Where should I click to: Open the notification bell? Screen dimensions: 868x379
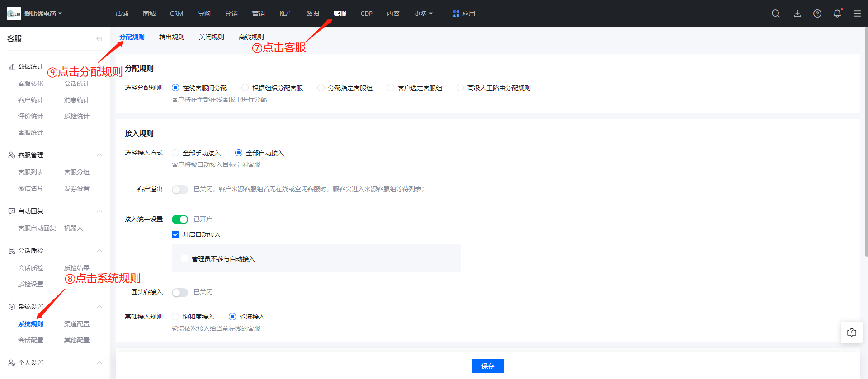coord(837,14)
